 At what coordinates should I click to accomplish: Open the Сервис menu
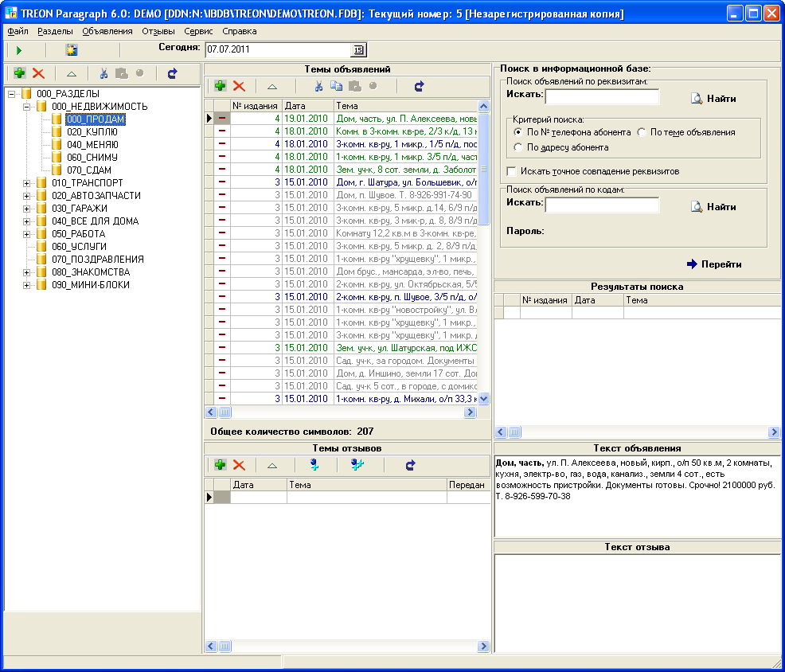[197, 32]
